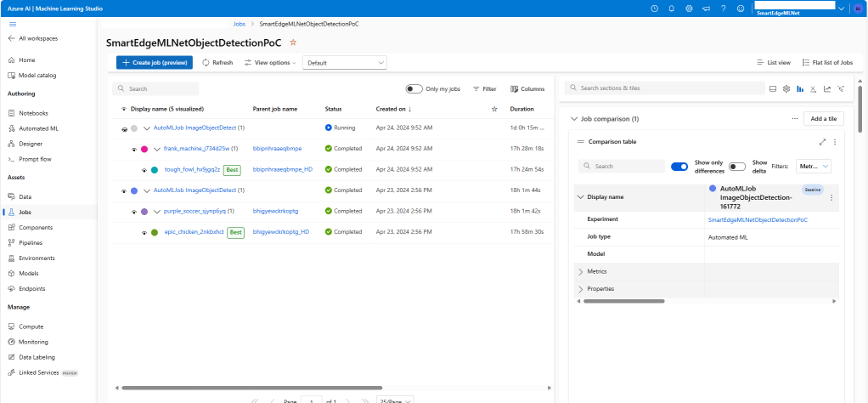
Task: Expand the Metrics row in comparison table
Action: [x=581, y=271]
